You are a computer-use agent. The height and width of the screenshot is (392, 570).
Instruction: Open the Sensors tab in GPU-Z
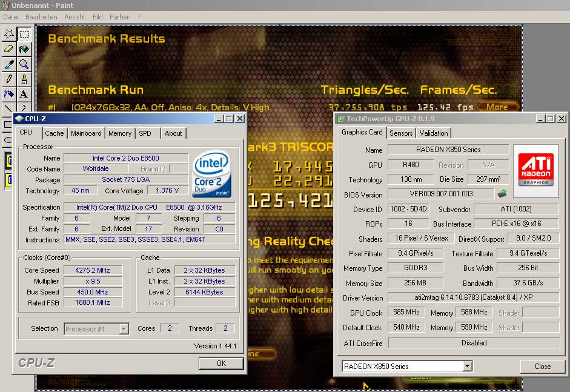tap(402, 133)
